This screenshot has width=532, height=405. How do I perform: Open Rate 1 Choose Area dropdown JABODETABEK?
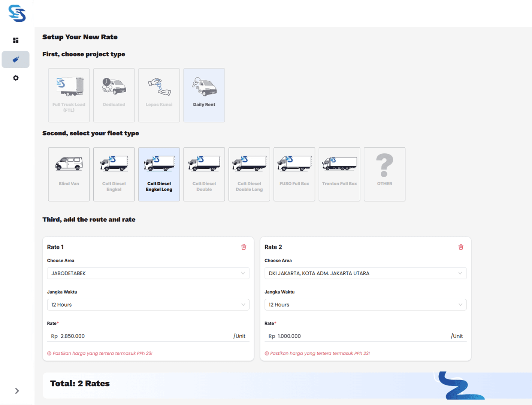pyautogui.click(x=148, y=273)
